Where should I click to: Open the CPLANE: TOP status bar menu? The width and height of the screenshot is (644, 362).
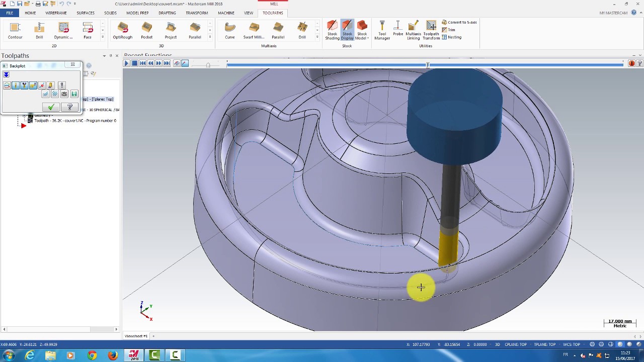pos(516,344)
